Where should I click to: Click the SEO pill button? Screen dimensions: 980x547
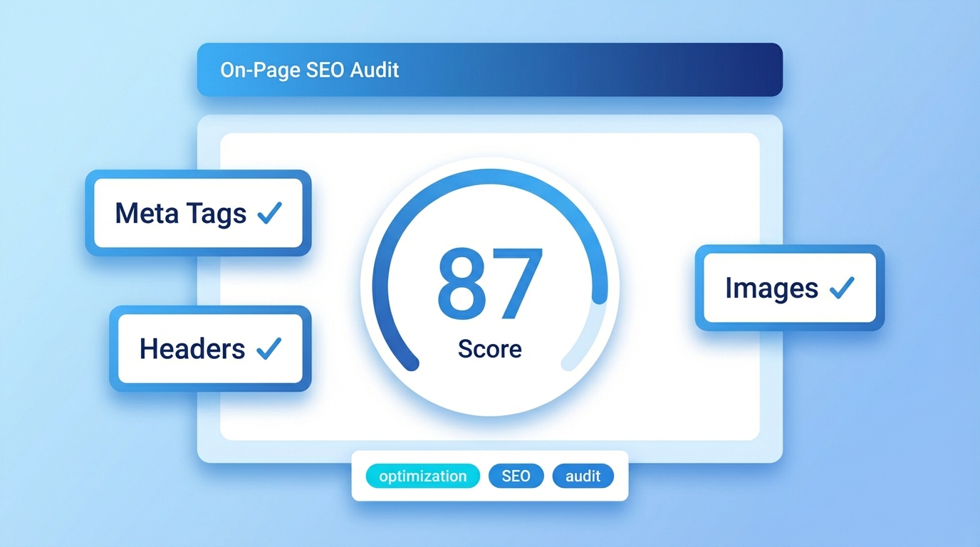(x=516, y=476)
